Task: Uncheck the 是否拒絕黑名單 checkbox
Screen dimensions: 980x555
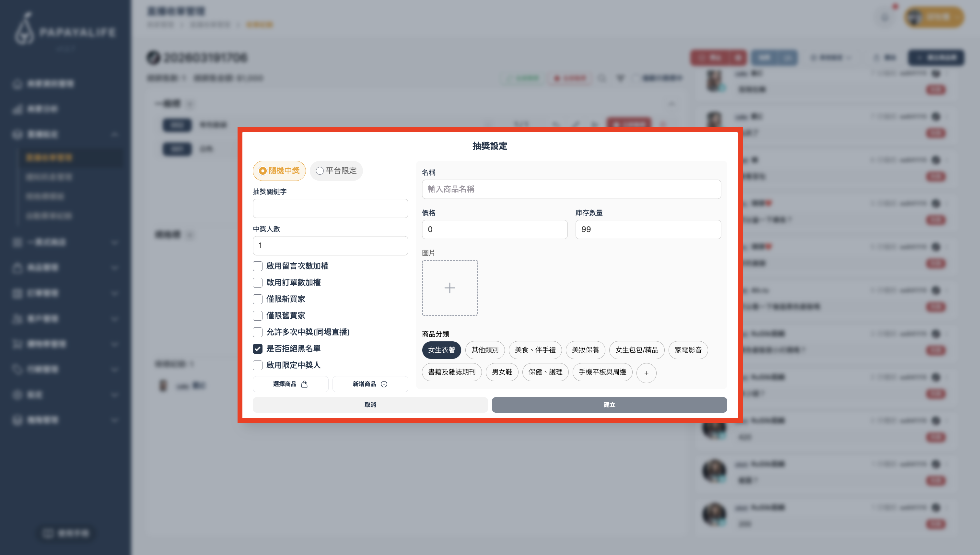Action: tap(258, 348)
